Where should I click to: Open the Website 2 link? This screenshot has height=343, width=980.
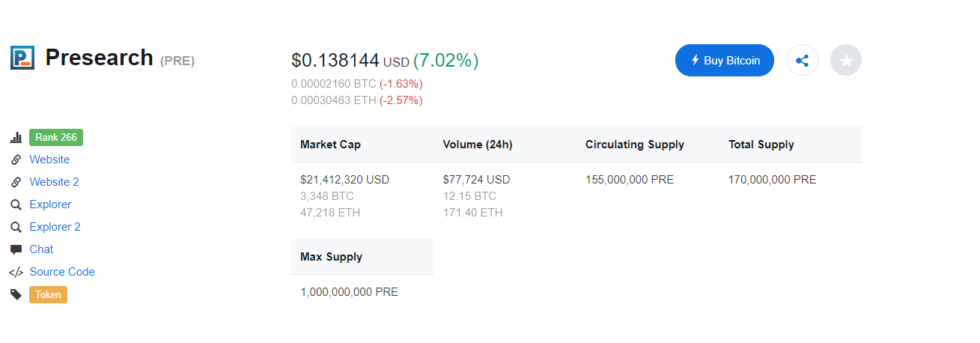pyautogui.click(x=54, y=182)
